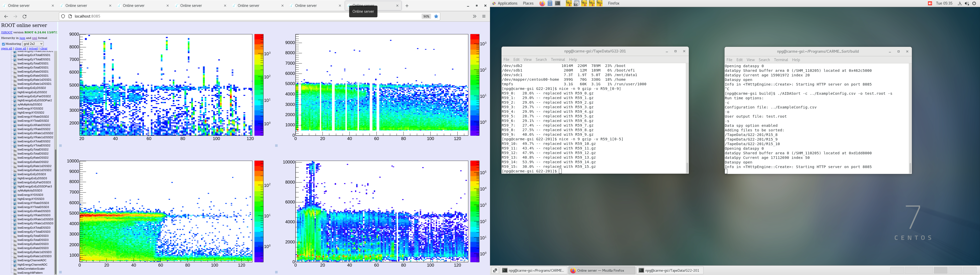Open a new browser tab with plus button
The height and width of the screenshot is (275, 980).
407,6
